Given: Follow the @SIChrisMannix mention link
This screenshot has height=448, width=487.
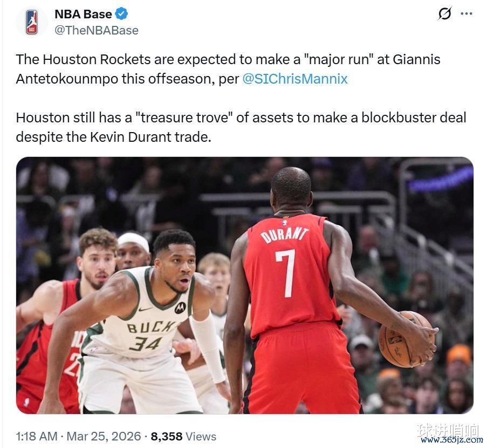Looking at the screenshot, I should coord(295,79).
